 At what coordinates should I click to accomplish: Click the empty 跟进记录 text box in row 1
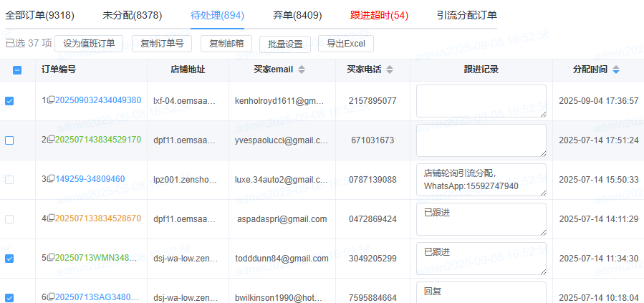click(481, 101)
